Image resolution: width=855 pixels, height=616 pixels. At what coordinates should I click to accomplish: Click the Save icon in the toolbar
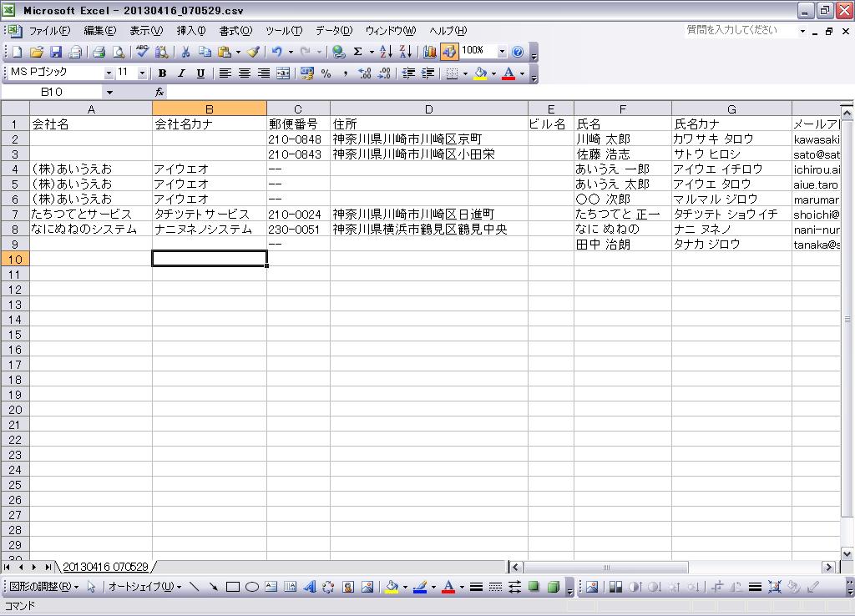pyautogui.click(x=56, y=52)
